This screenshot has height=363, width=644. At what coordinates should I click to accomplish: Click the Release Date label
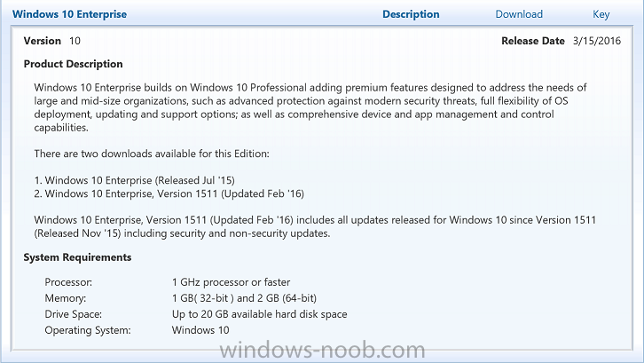pos(533,41)
